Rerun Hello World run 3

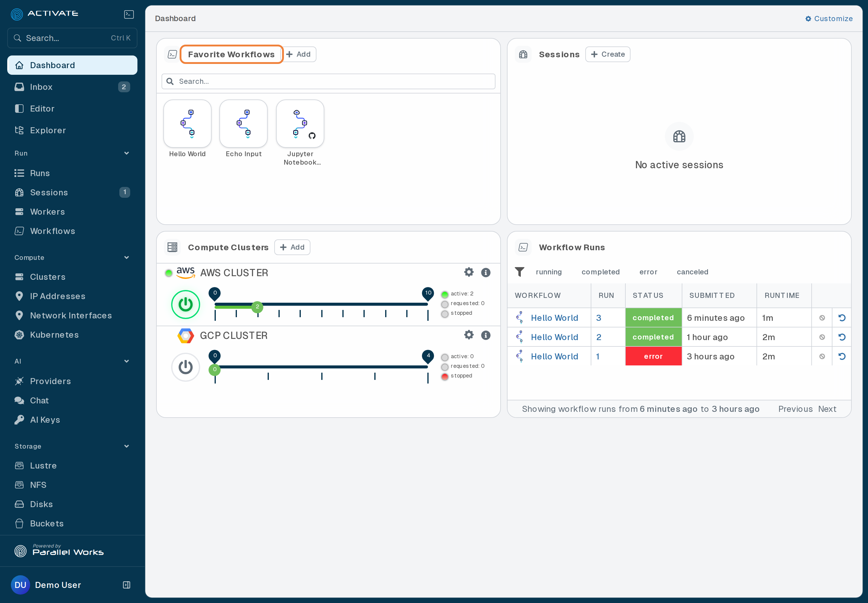click(x=841, y=318)
